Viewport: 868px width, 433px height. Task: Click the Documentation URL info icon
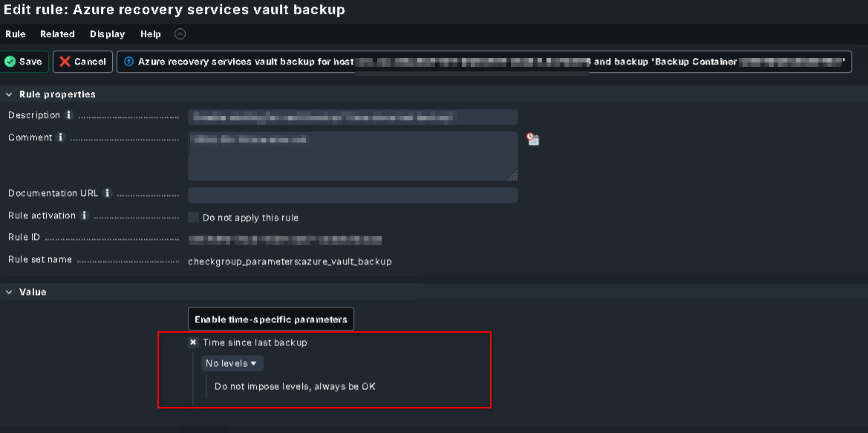(x=108, y=193)
